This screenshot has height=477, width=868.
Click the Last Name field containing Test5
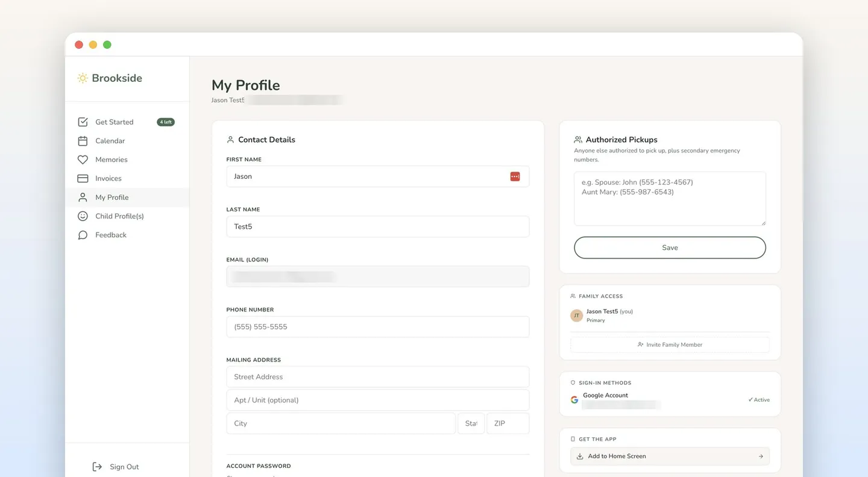pyautogui.click(x=378, y=226)
